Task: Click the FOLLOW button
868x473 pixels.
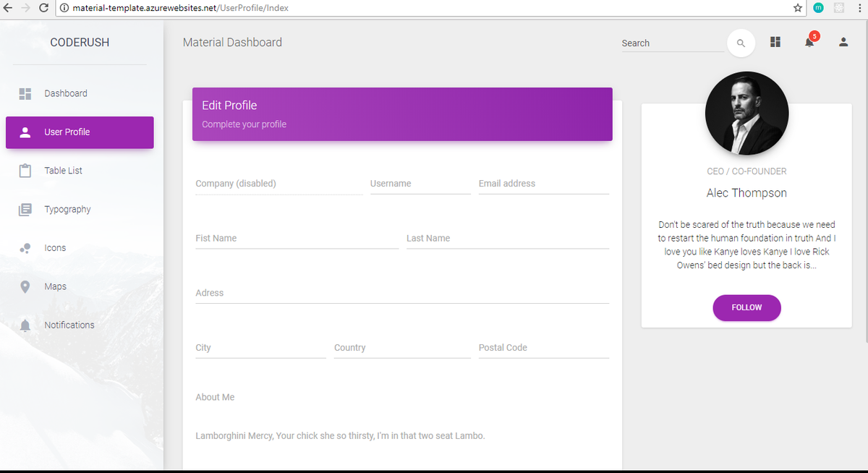Action: (x=746, y=307)
